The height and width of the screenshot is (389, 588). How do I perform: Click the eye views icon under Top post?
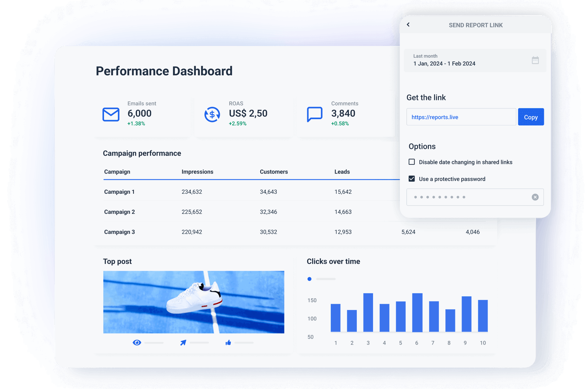pos(137,342)
